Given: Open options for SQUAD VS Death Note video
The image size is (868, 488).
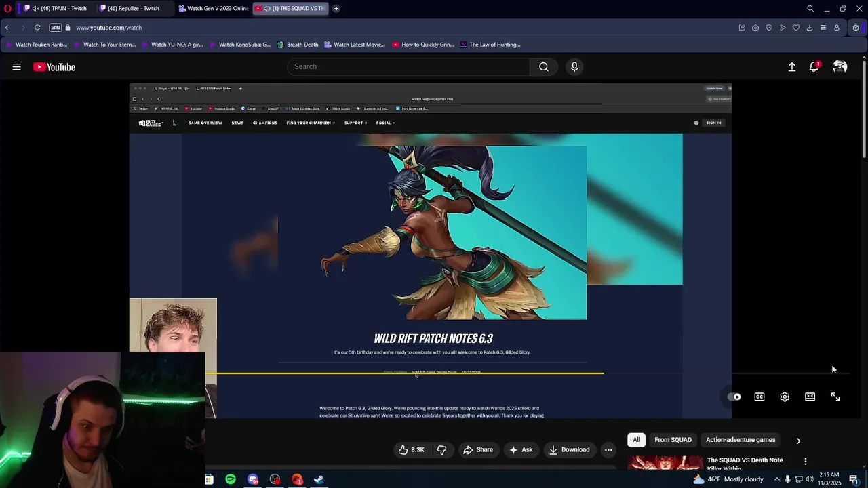Looking at the screenshot, I should click(805, 461).
